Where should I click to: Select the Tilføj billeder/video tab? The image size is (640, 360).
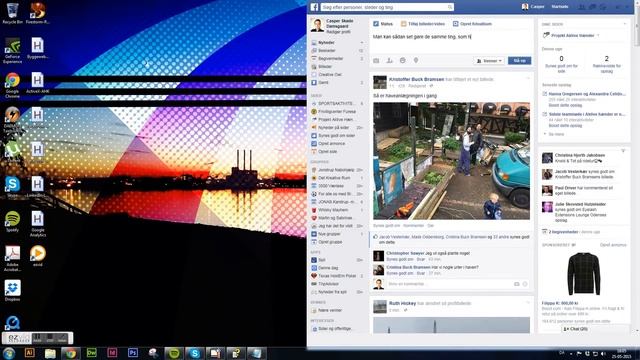[x=423, y=24]
